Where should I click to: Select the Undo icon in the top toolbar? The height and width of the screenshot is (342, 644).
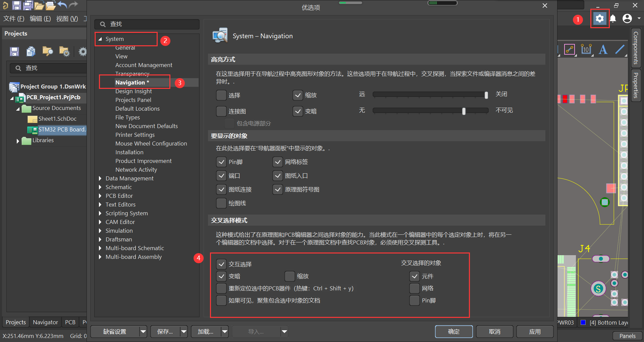pos(62,5)
